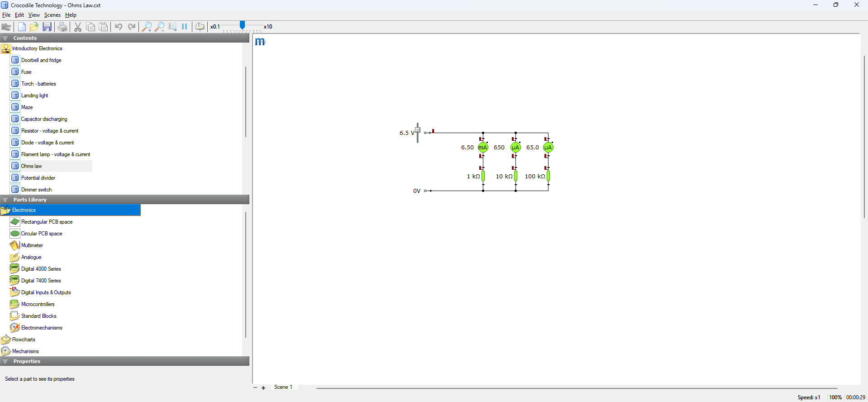Open the Electromechanisms folder
The height and width of the screenshot is (402, 868).
[36, 328]
